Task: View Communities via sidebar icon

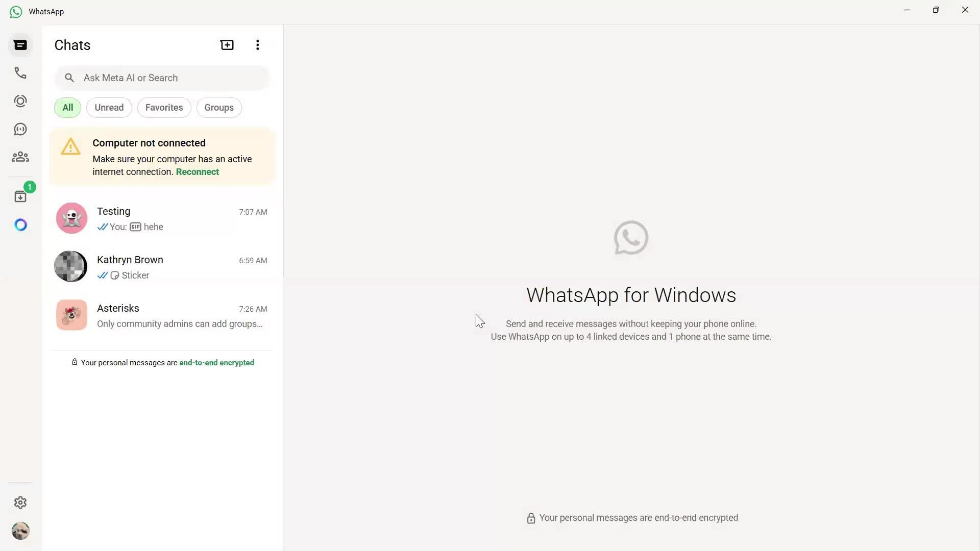Action: 20,157
